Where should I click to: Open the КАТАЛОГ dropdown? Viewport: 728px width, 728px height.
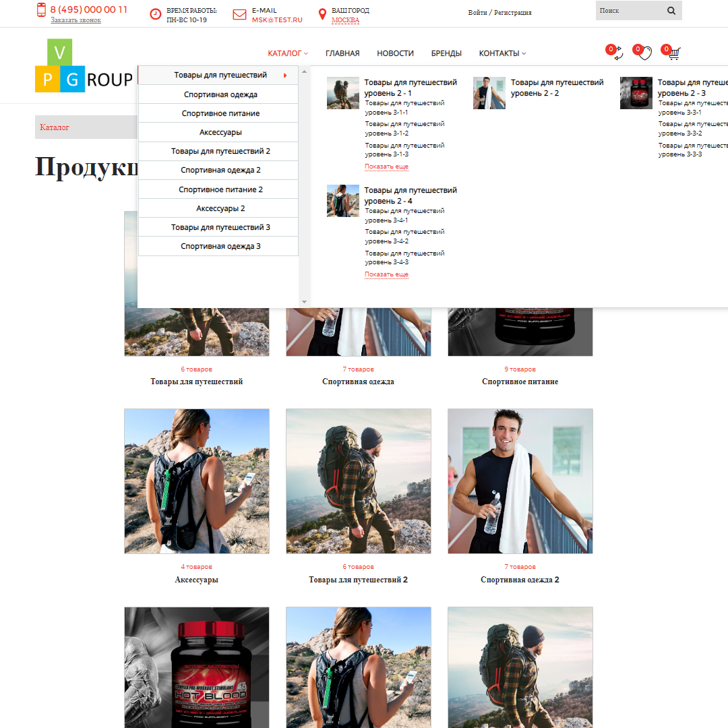[x=284, y=53]
